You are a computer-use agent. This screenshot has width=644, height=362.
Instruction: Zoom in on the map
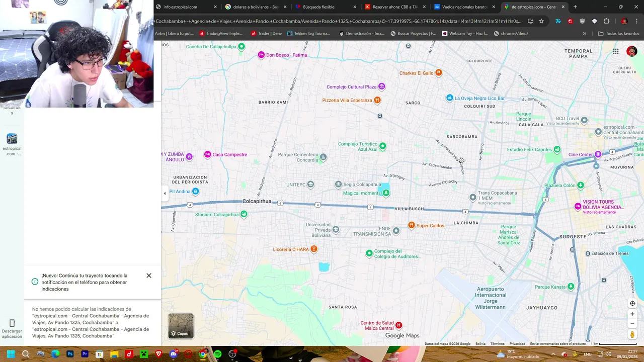pos(632,314)
